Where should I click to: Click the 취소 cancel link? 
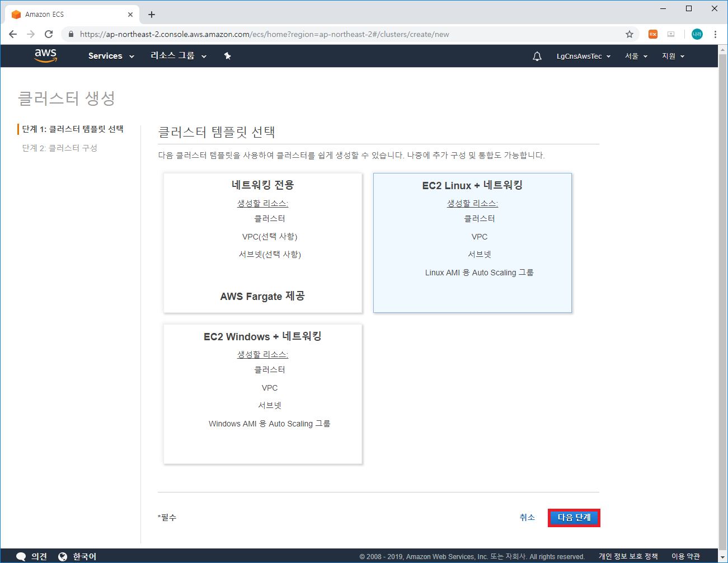[527, 518]
